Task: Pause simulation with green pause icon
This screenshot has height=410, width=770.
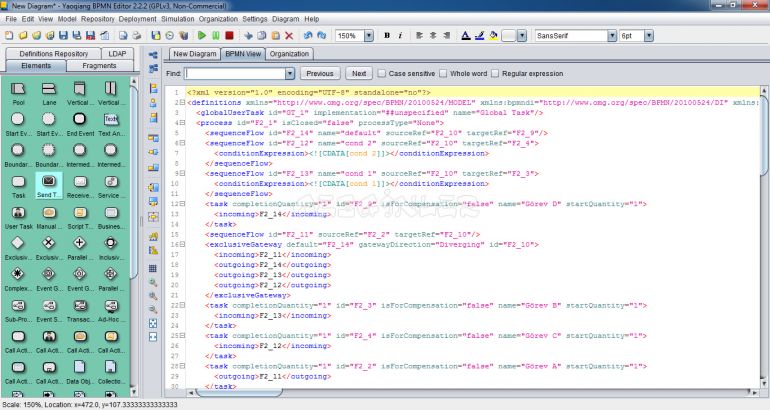Action: tap(216, 35)
